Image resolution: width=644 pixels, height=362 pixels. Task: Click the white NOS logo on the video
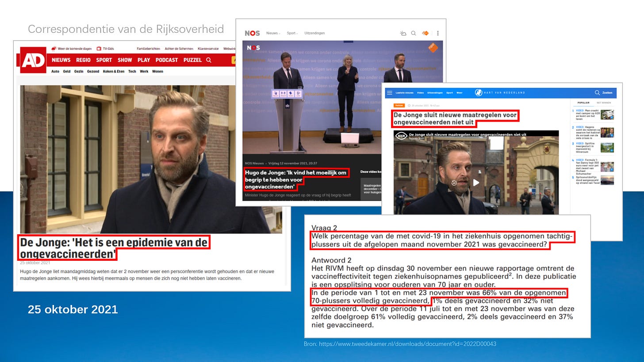[x=253, y=48]
